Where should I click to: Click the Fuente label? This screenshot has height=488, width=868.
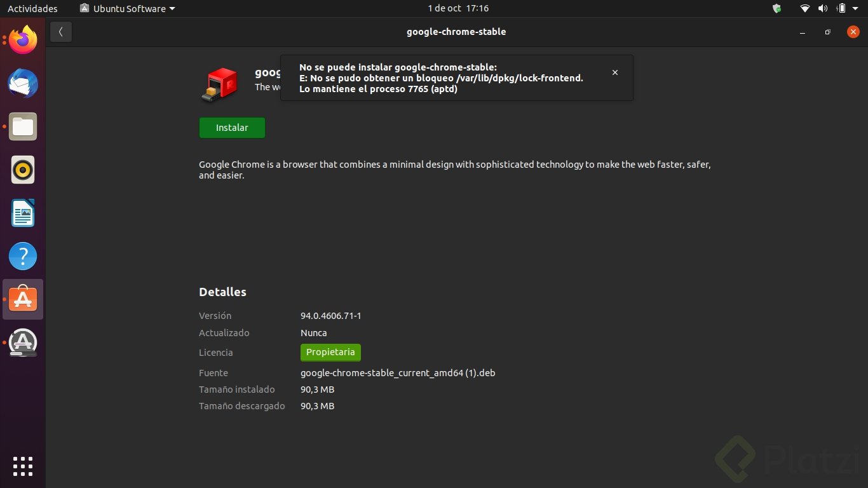pyautogui.click(x=214, y=373)
